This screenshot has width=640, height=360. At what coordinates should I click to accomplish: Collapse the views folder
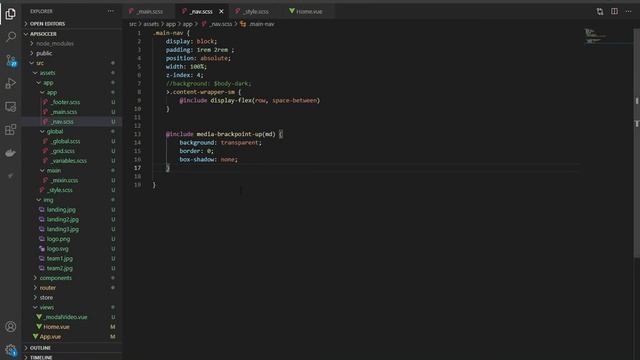[x=47, y=307]
